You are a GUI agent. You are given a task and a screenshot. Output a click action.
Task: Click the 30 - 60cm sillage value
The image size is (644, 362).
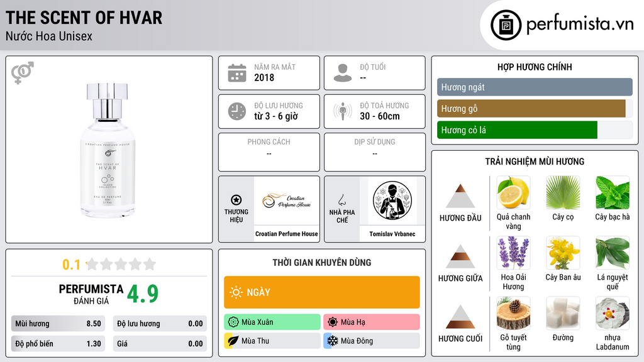click(380, 116)
